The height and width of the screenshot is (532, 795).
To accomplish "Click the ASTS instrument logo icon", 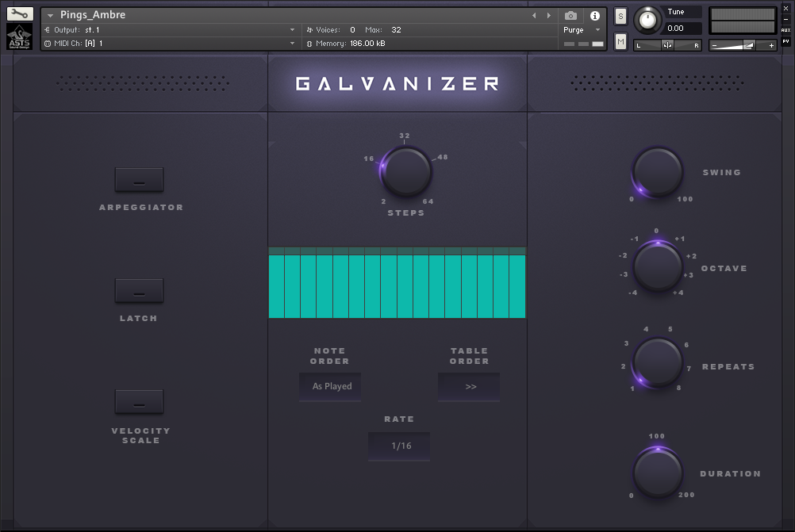I will 20,36.
